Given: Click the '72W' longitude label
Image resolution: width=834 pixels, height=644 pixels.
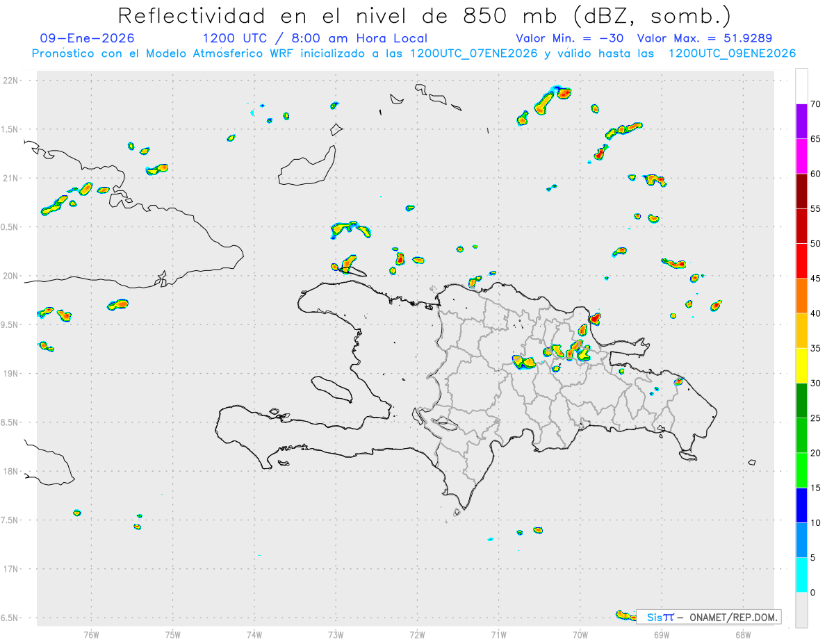Looking at the screenshot, I should pos(417,634).
